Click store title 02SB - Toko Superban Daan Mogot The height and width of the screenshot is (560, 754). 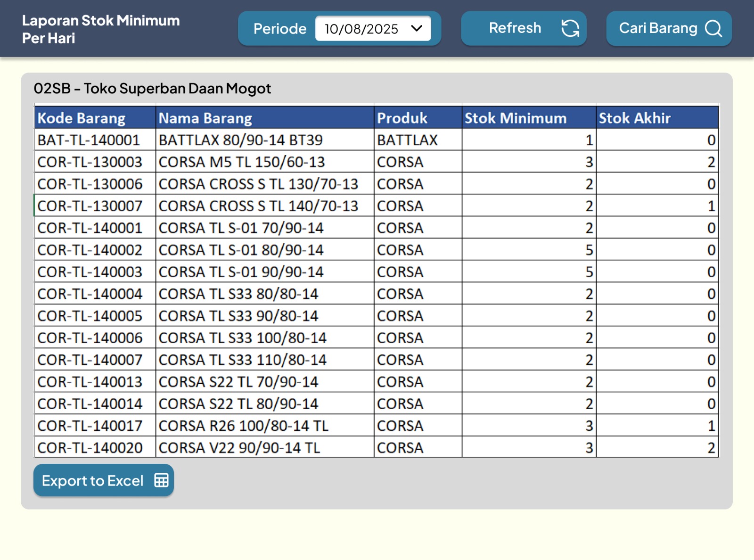coord(152,89)
